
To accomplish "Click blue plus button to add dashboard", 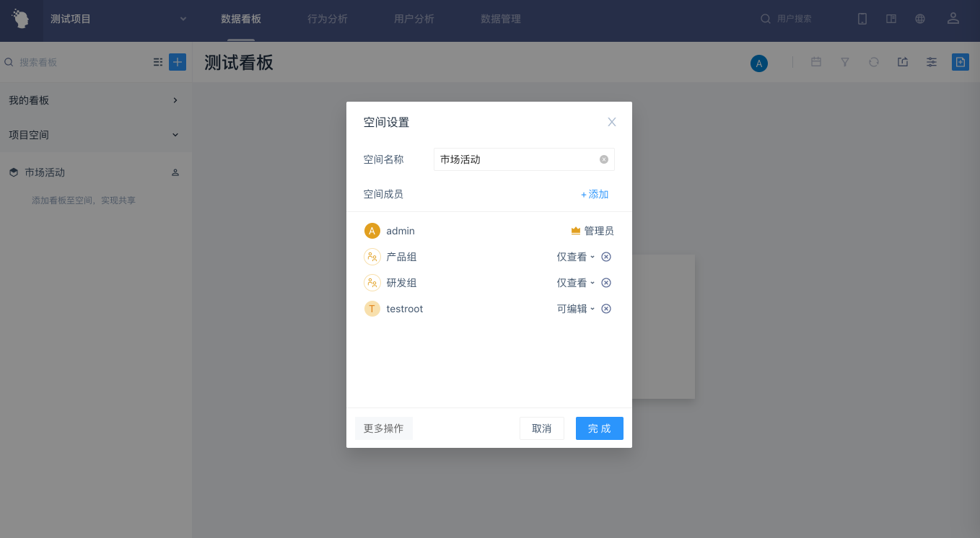I will [x=178, y=62].
